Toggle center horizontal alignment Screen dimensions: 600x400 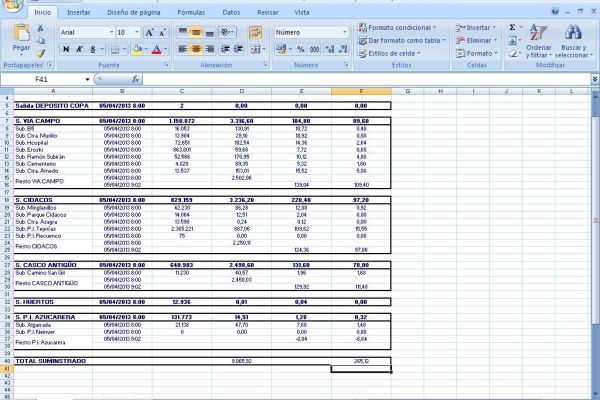pos(196,49)
